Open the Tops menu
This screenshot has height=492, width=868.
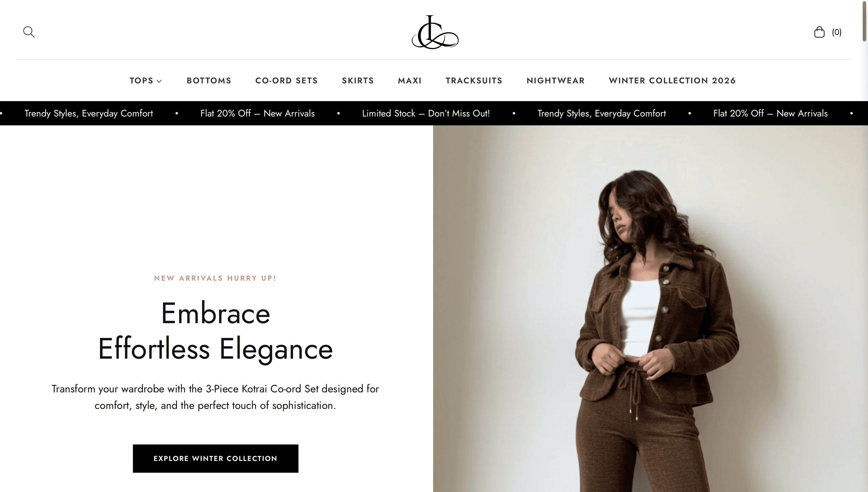[142, 80]
